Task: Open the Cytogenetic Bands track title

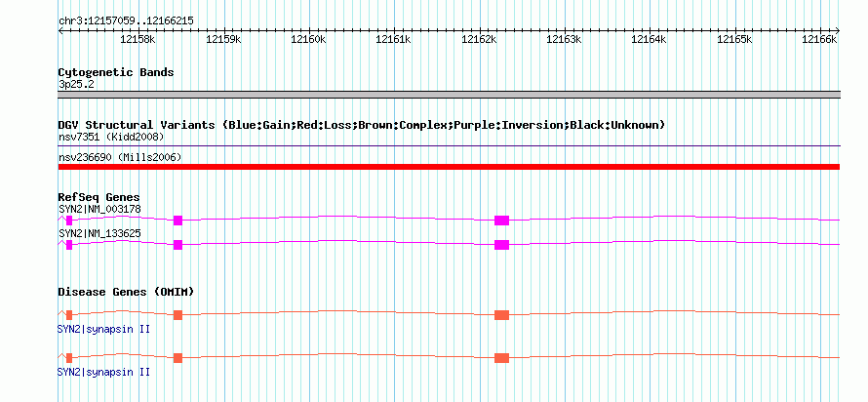Action: pyautogui.click(x=116, y=72)
